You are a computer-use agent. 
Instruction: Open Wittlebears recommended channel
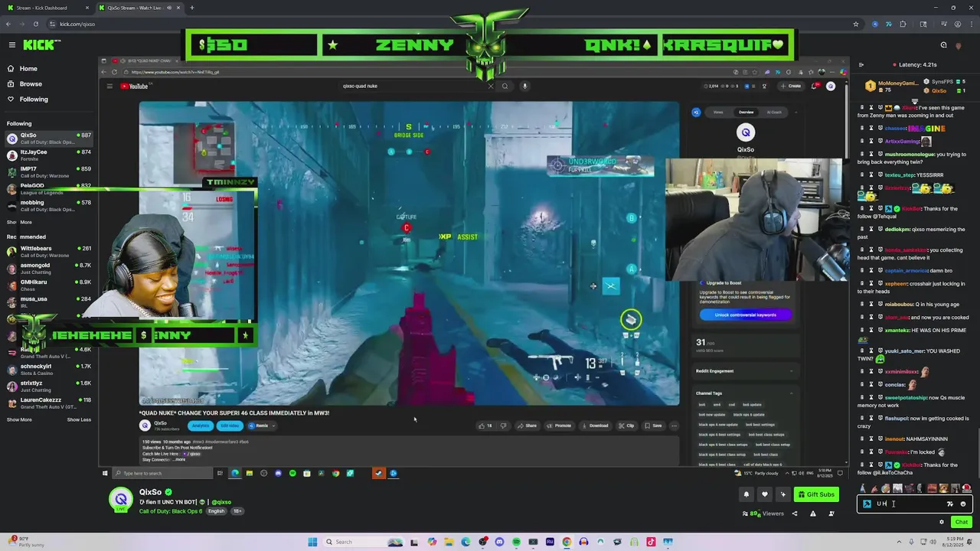click(x=48, y=252)
